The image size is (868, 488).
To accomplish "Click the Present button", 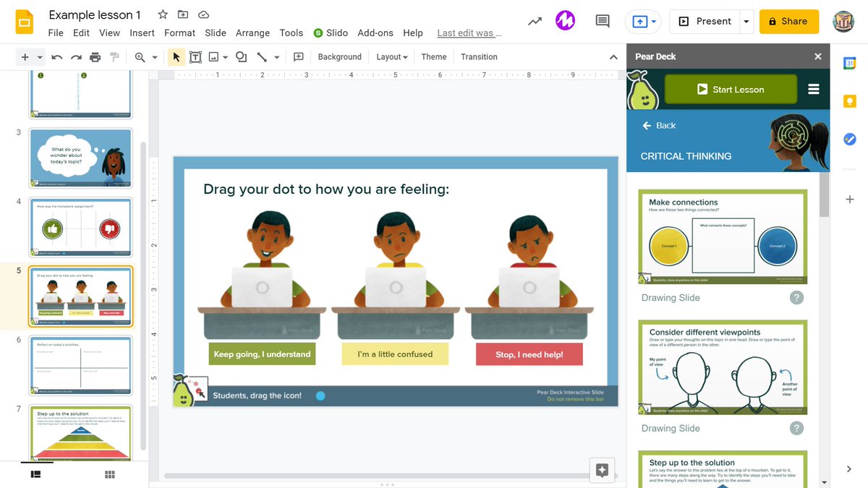I will click(x=705, y=22).
